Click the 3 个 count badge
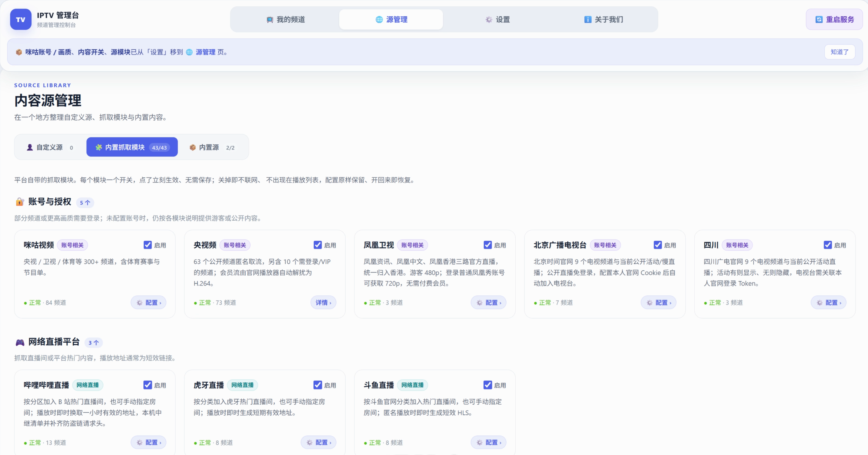Viewport: 868px width, 455px height. click(x=93, y=342)
